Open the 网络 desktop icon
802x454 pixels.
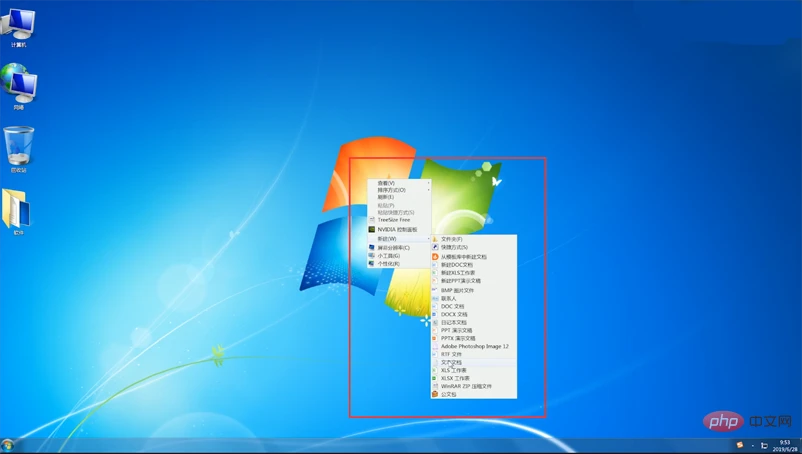[x=18, y=87]
